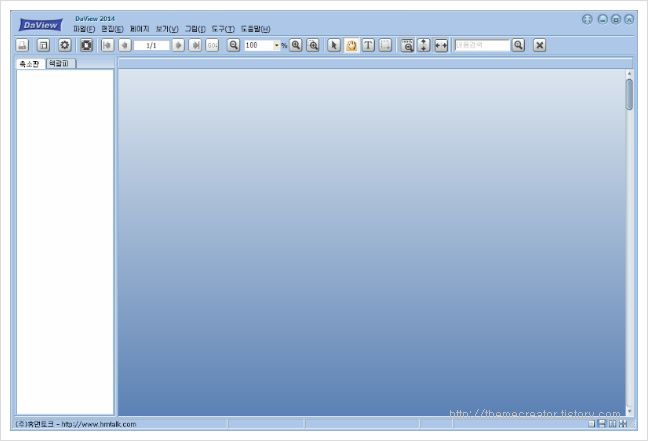Open the 편집(E) menu
The width and height of the screenshot is (648, 441).
coord(112,29)
